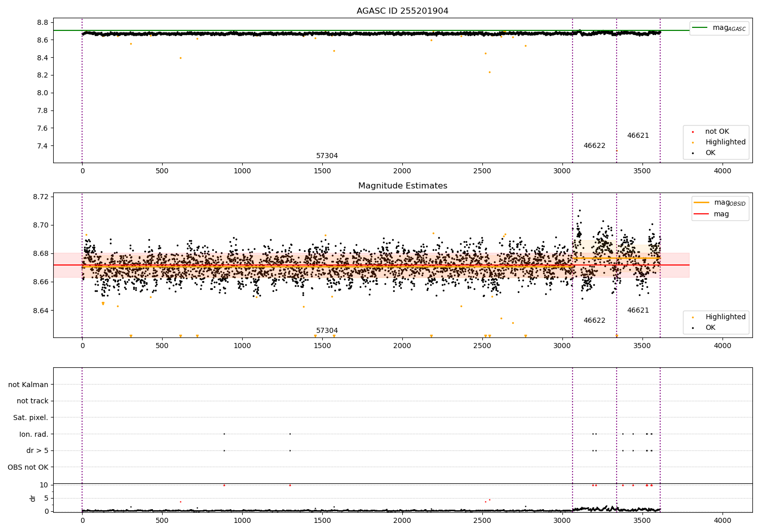
Task: Click the "Ion. rad." row label
Action: click(34, 434)
